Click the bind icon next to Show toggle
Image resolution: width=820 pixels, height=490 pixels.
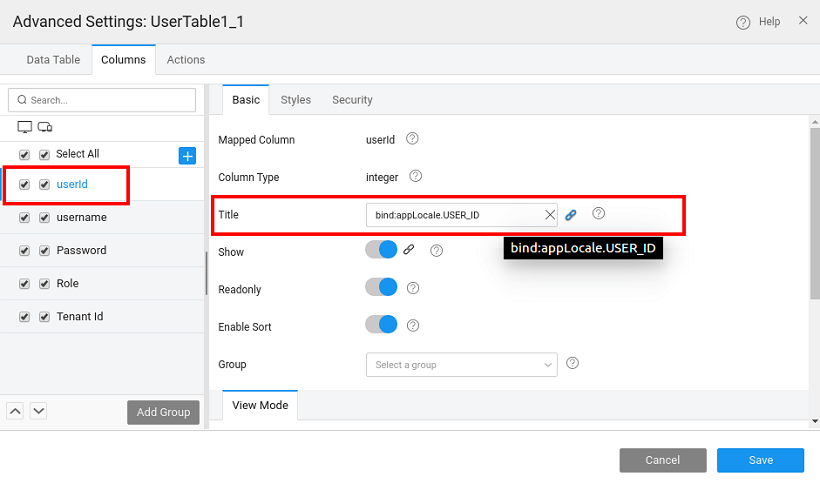click(x=409, y=250)
